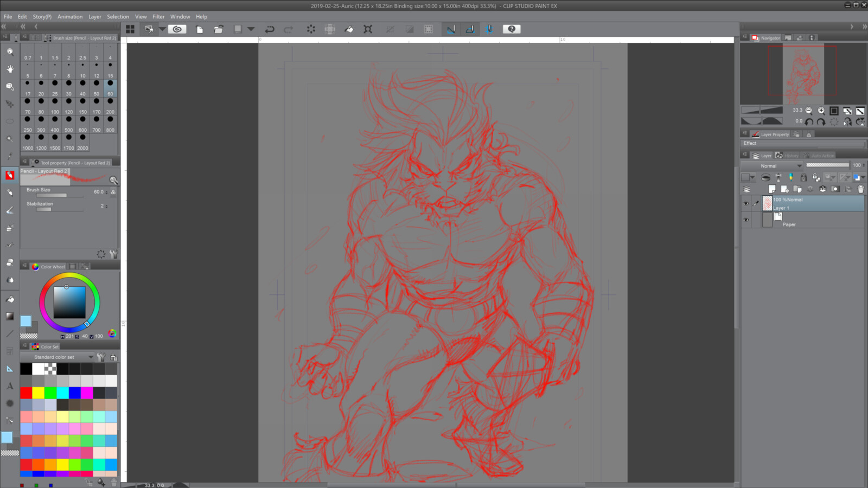This screenshot has width=868, height=488.
Task: Select the Gradient tool
Action: pos(10,316)
